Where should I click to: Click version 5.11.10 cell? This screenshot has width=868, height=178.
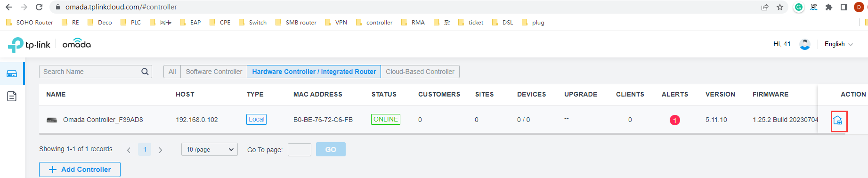[716, 120]
